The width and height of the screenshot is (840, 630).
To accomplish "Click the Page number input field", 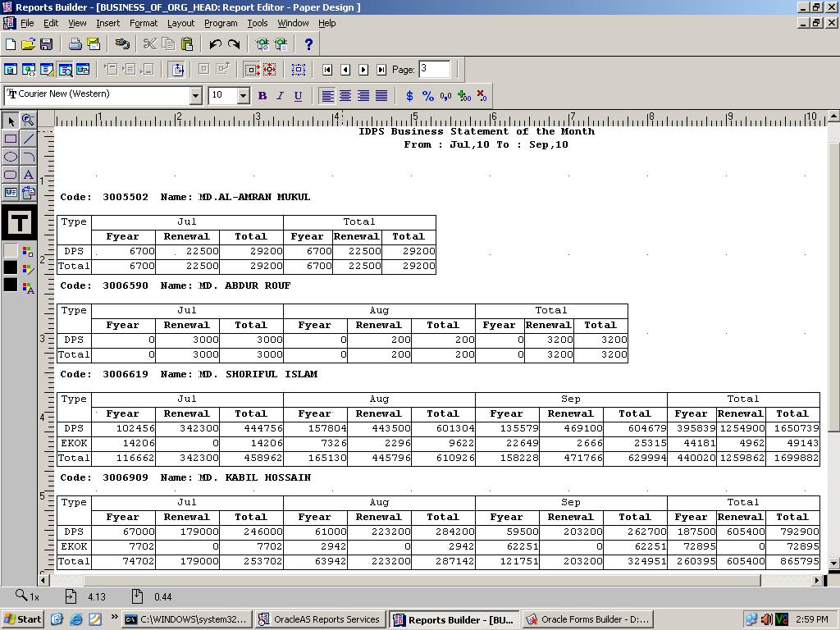I will (434, 70).
